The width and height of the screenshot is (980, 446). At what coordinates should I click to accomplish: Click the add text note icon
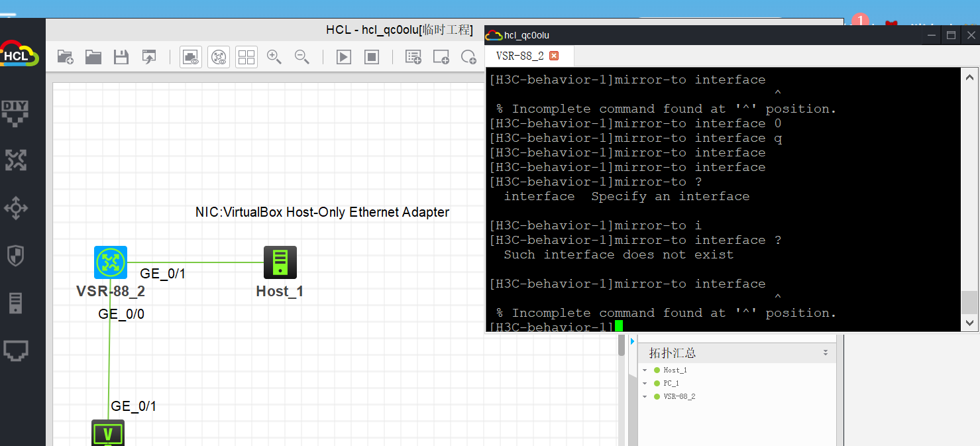point(413,57)
